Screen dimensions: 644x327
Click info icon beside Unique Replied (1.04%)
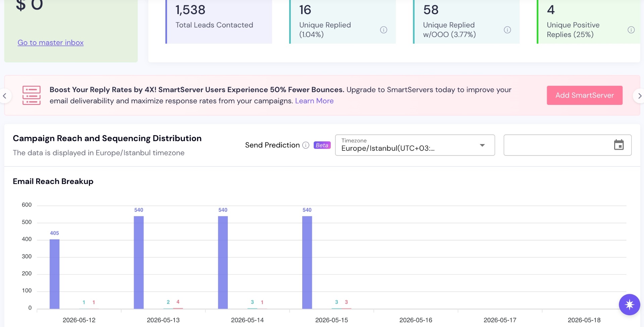tap(383, 30)
